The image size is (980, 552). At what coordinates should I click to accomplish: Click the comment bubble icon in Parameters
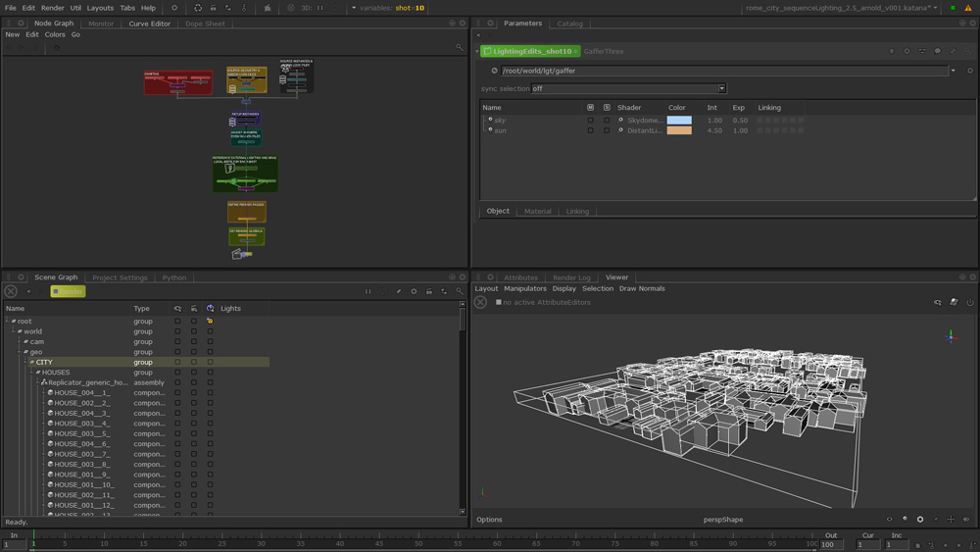pyautogui.click(x=938, y=51)
